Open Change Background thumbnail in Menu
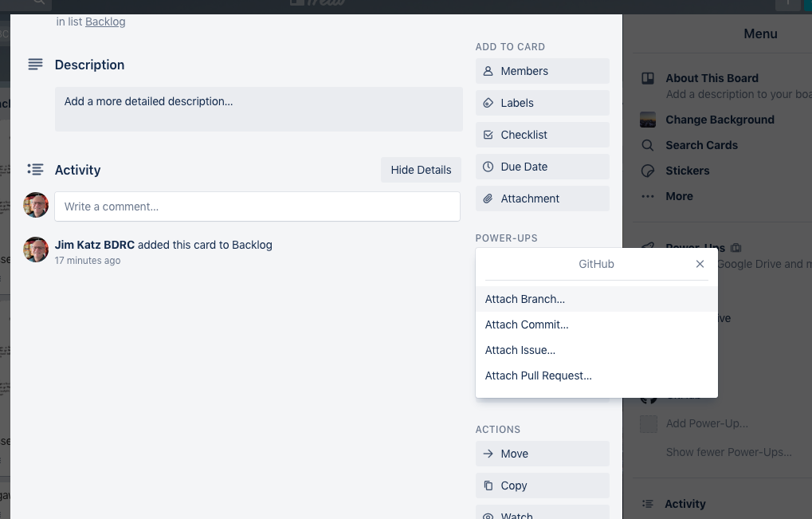Screen dimensions: 812x519 pos(648,120)
